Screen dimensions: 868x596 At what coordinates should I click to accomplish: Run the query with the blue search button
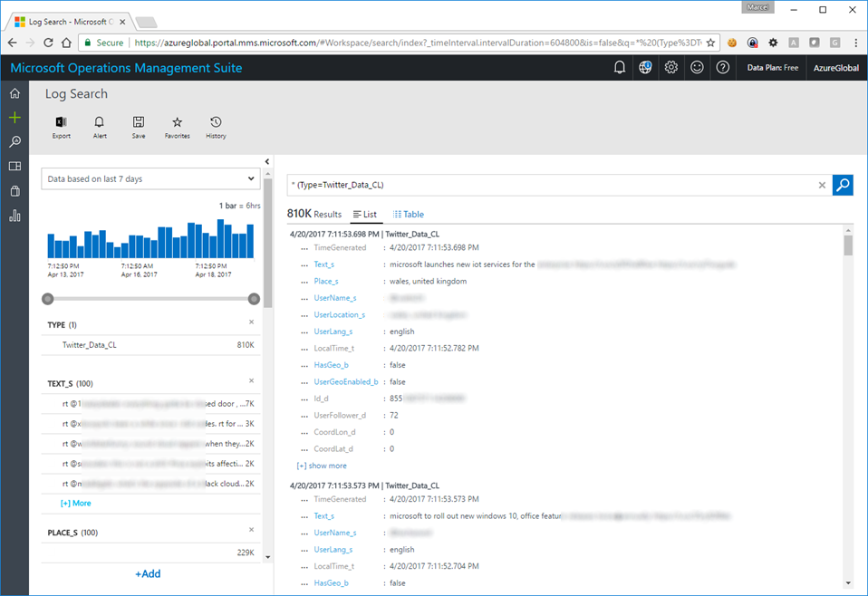[843, 185]
